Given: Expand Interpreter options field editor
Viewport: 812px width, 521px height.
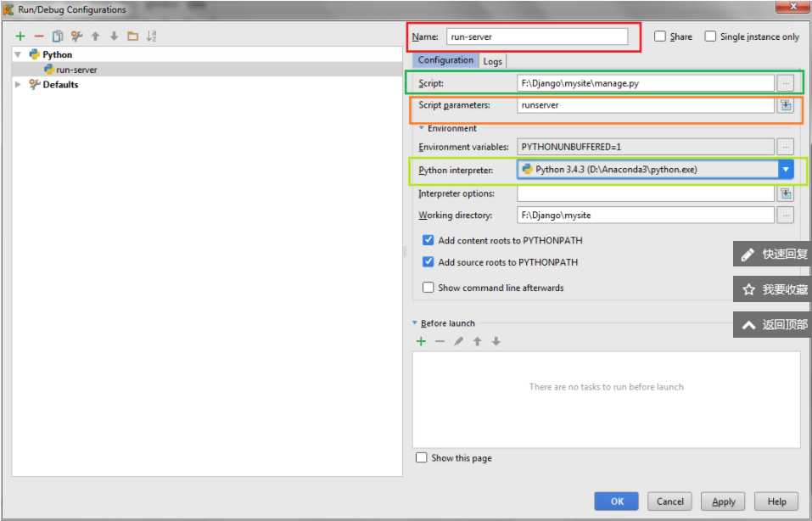Looking at the screenshot, I should point(786,193).
